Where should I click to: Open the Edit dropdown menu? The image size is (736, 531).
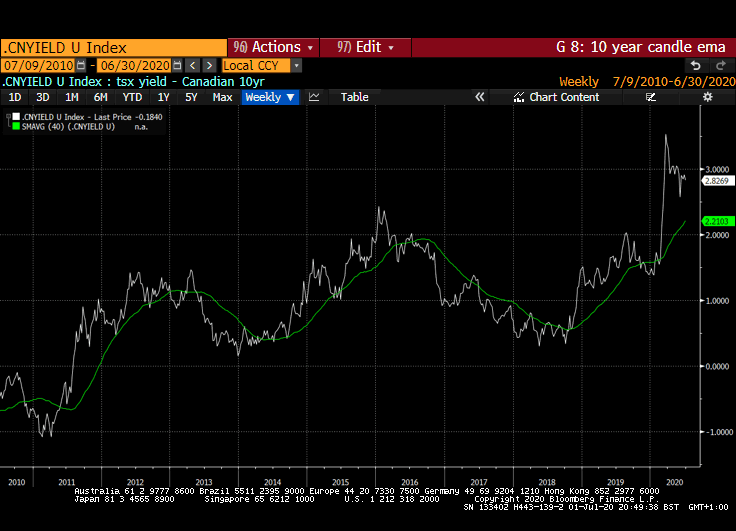pos(365,47)
